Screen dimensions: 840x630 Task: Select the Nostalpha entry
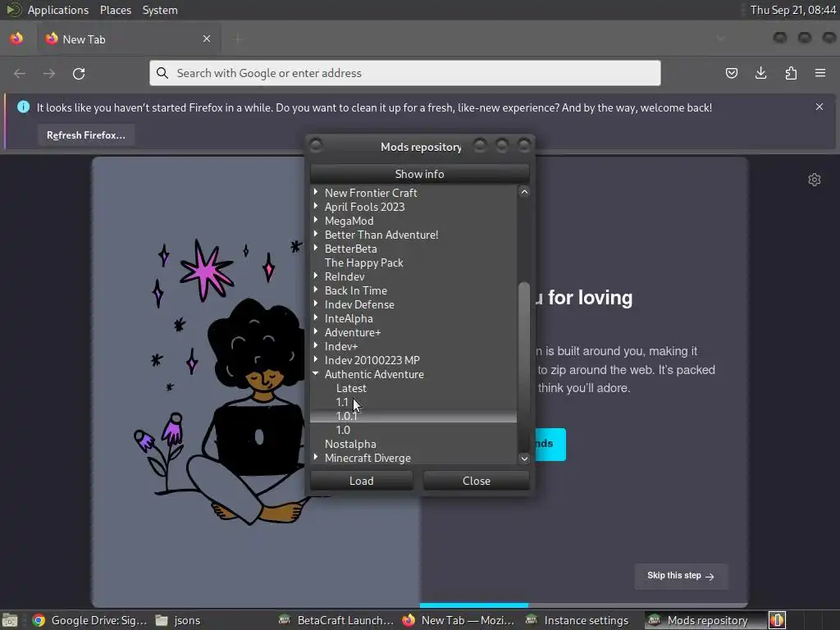(350, 444)
